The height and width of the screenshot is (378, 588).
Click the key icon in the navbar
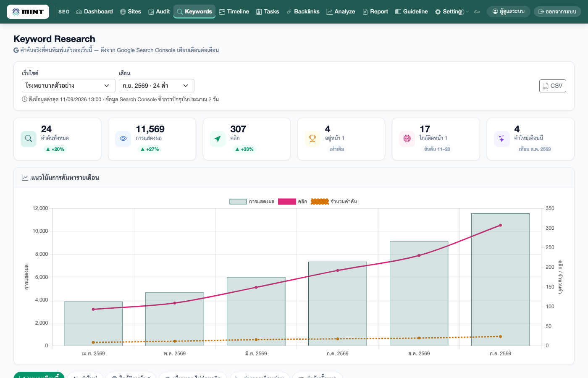pyautogui.click(x=477, y=12)
